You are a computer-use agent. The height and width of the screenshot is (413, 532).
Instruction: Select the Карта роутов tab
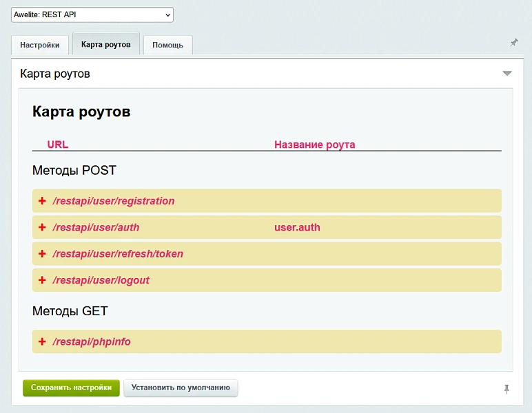tap(106, 44)
